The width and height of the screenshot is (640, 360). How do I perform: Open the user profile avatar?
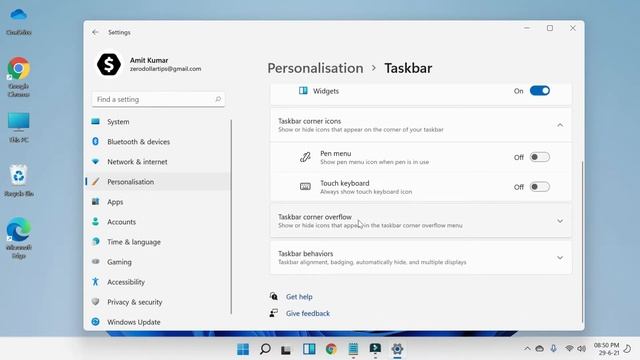click(109, 64)
